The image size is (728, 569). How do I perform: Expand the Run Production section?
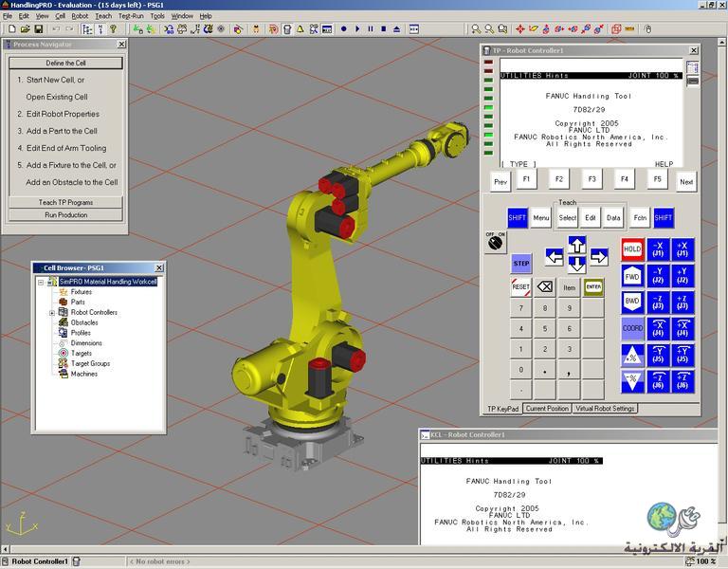click(x=65, y=215)
